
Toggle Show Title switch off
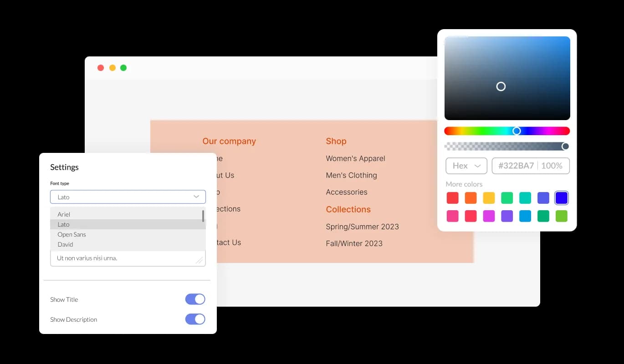195,299
